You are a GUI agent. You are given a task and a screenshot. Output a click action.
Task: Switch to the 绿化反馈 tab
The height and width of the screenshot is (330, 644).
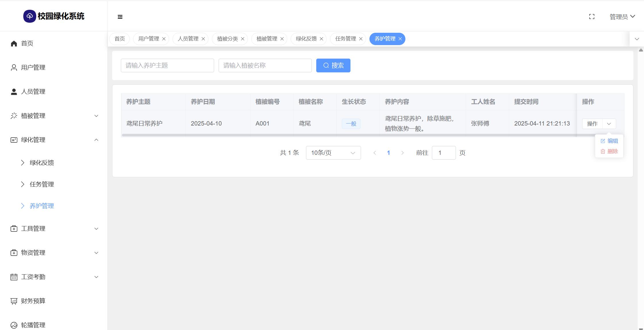306,39
